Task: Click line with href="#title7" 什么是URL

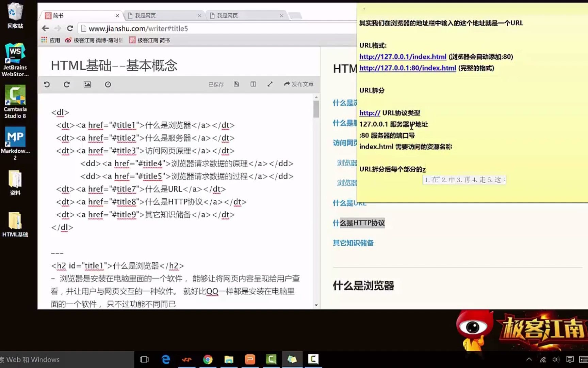Action: pyautogui.click(x=141, y=189)
